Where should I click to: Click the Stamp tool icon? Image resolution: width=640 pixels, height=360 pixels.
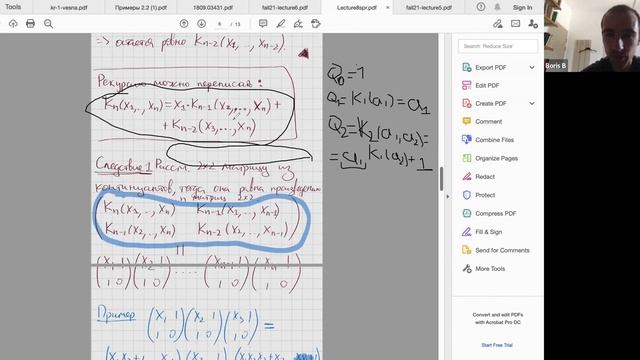(x=316, y=24)
